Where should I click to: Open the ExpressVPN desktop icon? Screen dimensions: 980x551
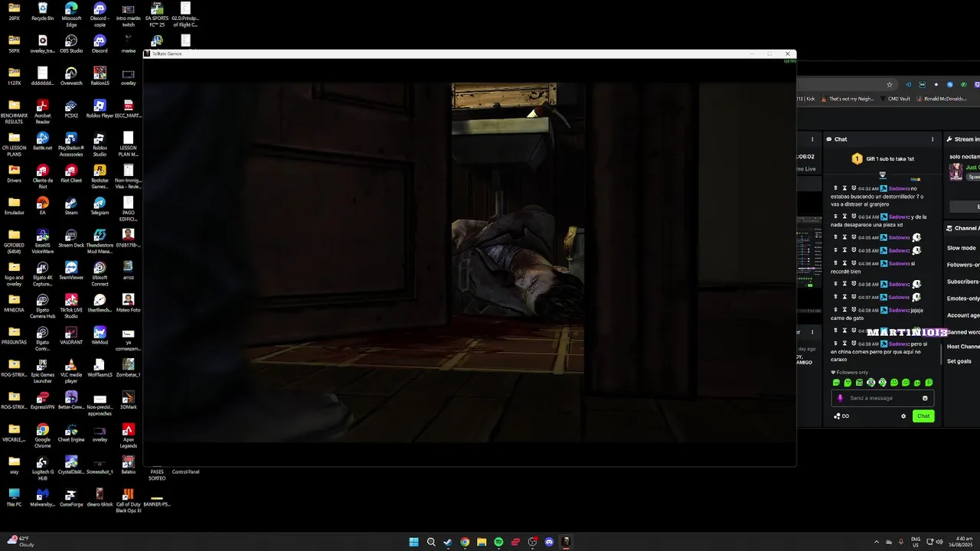point(43,399)
